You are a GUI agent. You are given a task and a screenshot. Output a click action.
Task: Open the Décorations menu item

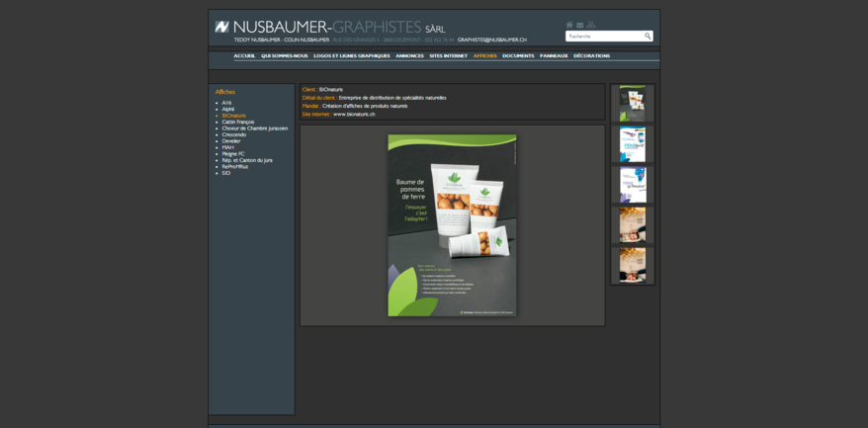point(591,55)
